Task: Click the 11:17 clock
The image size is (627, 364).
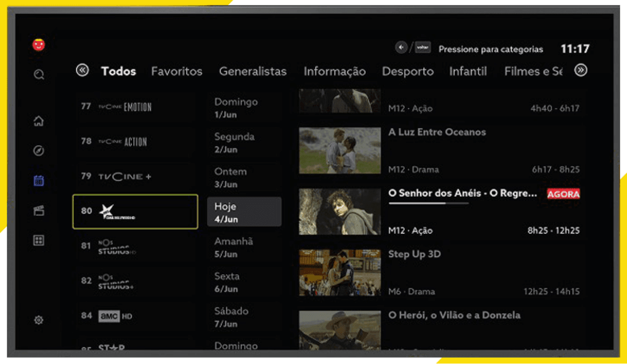Action: click(x=575, y=49)
